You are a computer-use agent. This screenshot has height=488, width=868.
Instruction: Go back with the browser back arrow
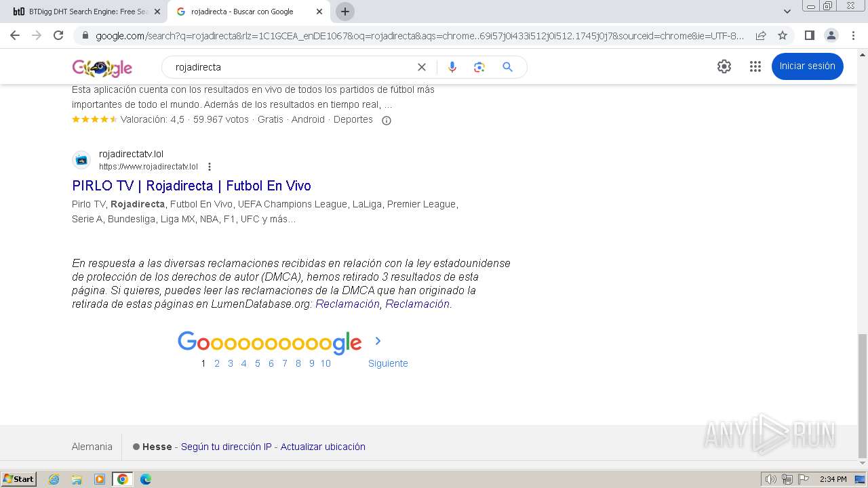tap(15, 35)
